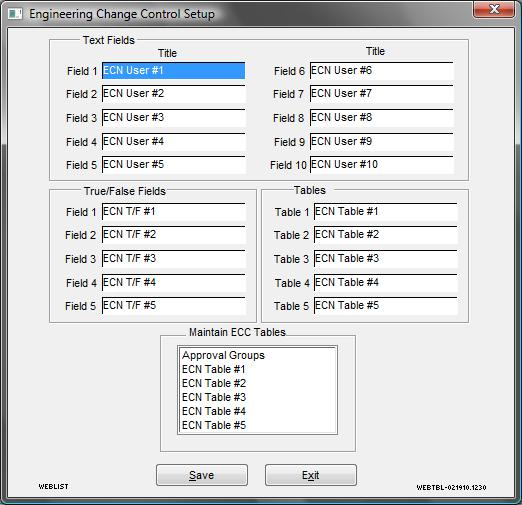Screen dimensions: 522x505
Task: Click the 'ECN T/F #1' field
Action: pyautogui.click(x=173, y=212)
